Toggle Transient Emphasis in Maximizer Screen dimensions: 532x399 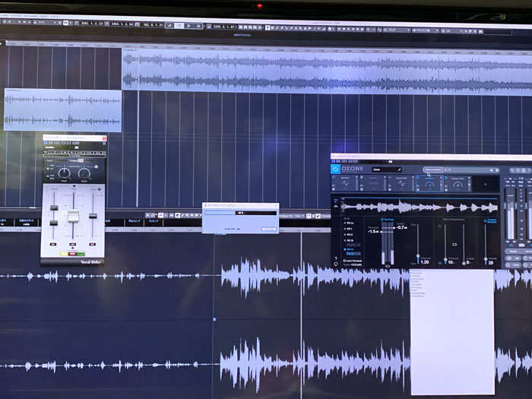pos(490,221)
